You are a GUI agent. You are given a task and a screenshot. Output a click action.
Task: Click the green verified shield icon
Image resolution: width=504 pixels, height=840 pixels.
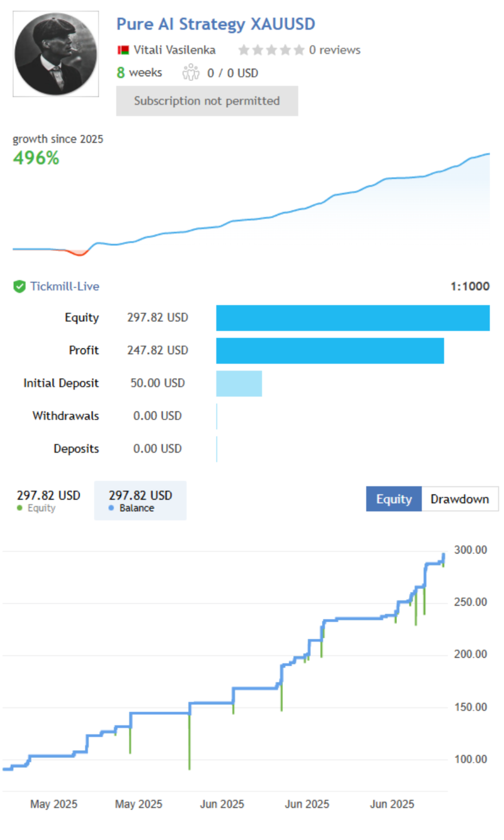pos(19,286)
